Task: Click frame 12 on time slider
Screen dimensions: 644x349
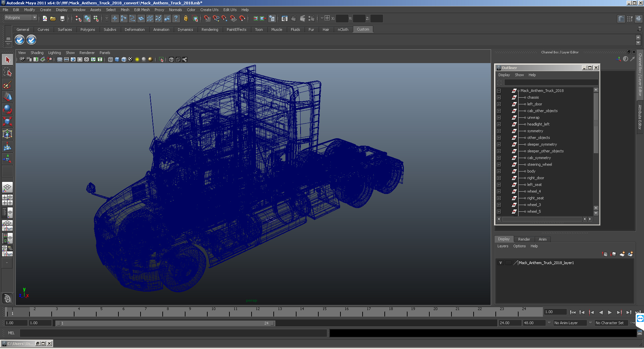Action: point(258,312)
